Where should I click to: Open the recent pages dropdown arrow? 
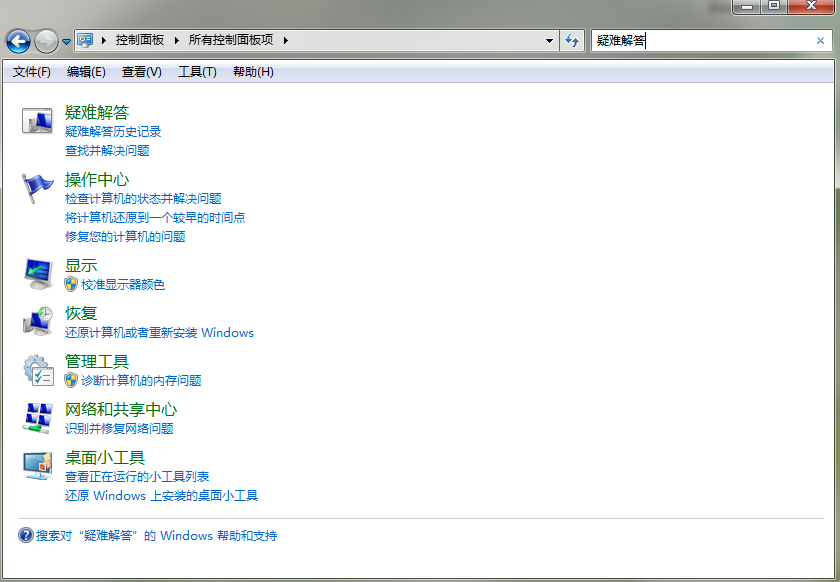[x=66, y=41]
